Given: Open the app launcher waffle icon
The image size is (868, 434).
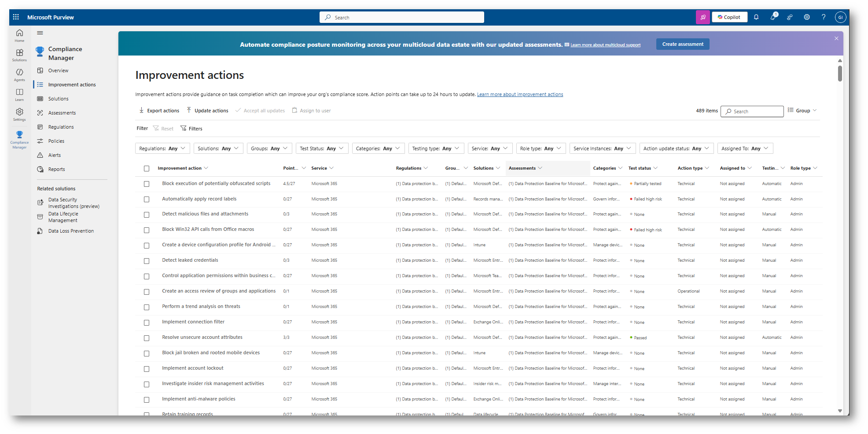Looking at the screenshot, I should tap(16, 17).
